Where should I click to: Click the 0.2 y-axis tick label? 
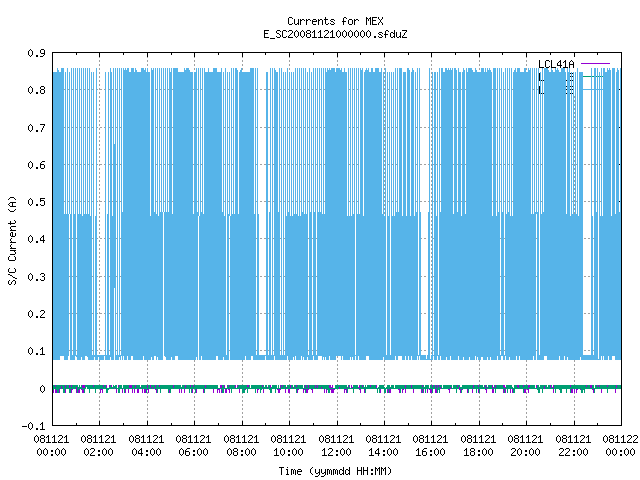click(x=36, y=314)
